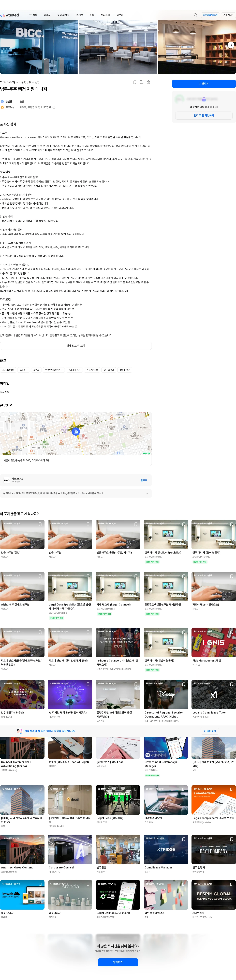
Task: Open 프리랜서 in top navigation
Action: coord(105,15)
